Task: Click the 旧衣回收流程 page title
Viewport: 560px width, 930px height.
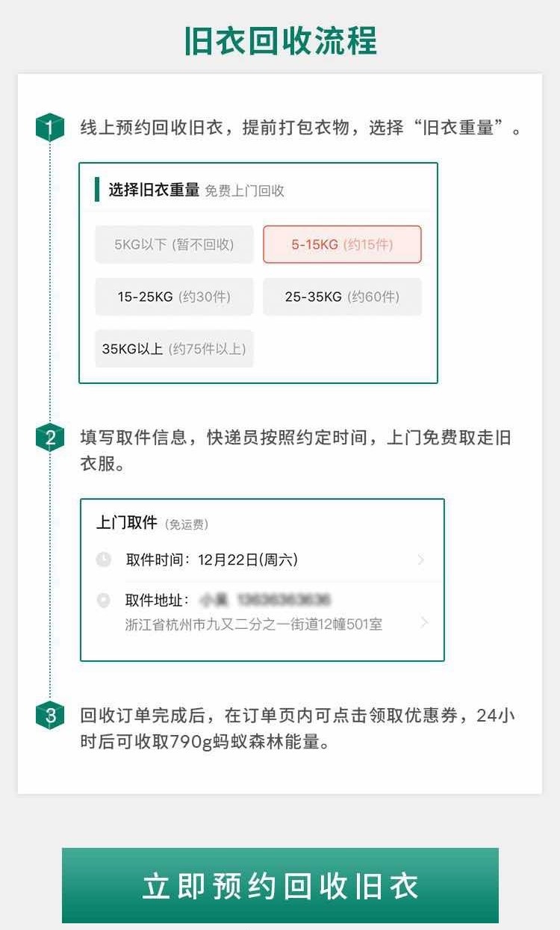Action: (280, 40)
